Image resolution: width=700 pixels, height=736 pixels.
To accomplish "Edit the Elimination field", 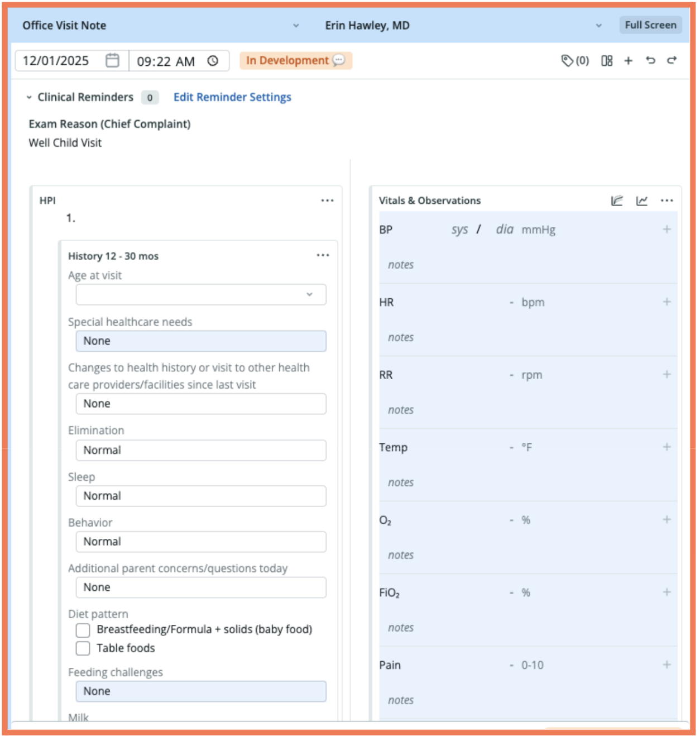I will [201, 450].
